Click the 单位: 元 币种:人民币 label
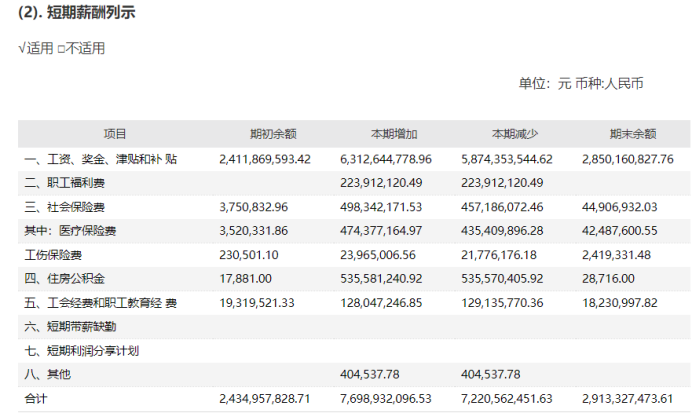693x414 pixels. point(581,83)
